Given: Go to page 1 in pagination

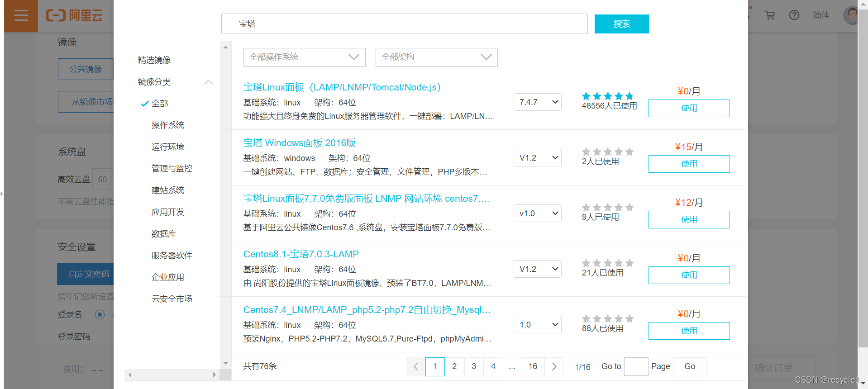Looking at the screenshot, I should click(x=435, y=366).
